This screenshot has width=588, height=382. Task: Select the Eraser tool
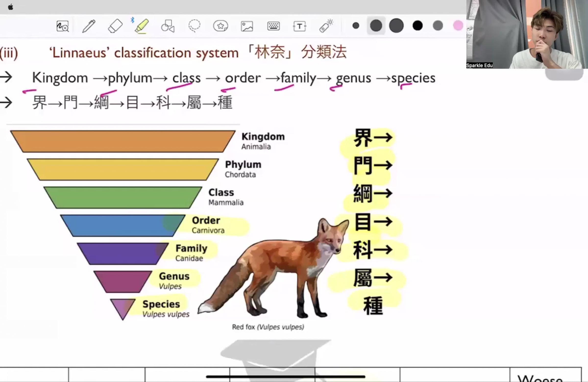click(115, 26)
